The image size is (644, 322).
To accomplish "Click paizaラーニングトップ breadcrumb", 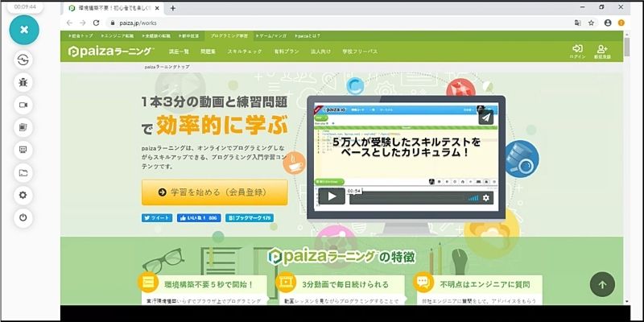I will (x=167, y=67).
